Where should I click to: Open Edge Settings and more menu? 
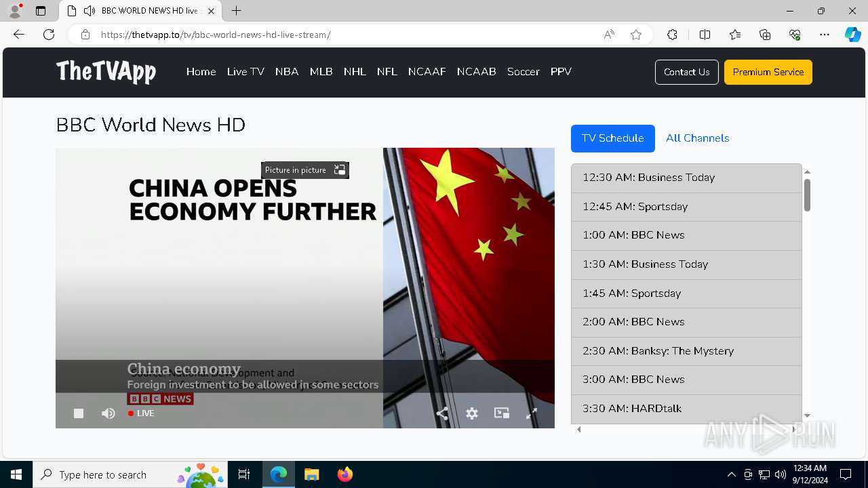pos(825,35)
